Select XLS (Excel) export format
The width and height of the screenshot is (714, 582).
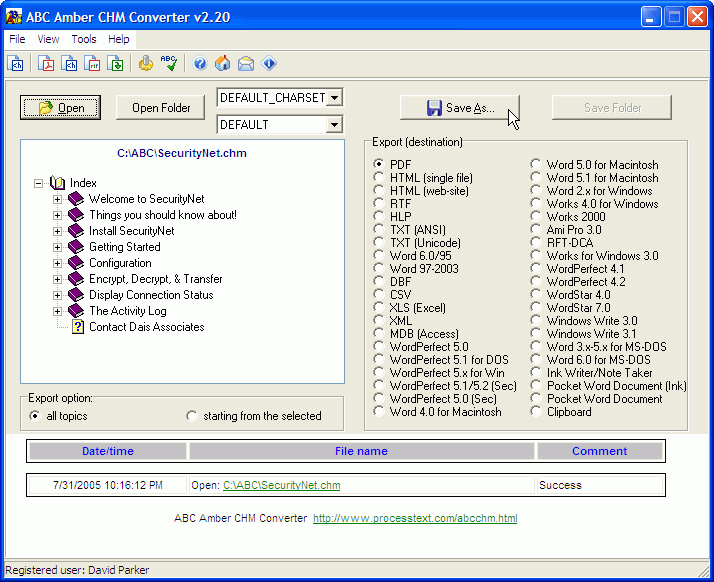click(378, 307)
